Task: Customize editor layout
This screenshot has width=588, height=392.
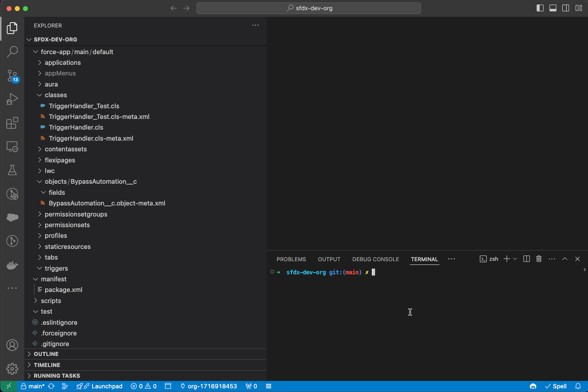Action: point(579,8)
